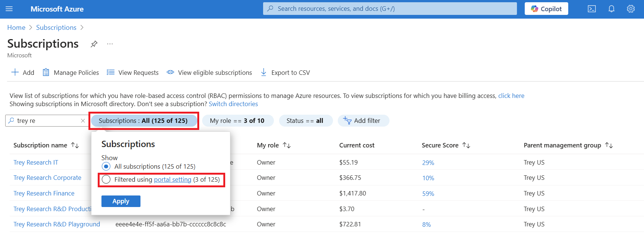Click into the 'trey re' filter box
644x245 pixels.
pos(46,121)
